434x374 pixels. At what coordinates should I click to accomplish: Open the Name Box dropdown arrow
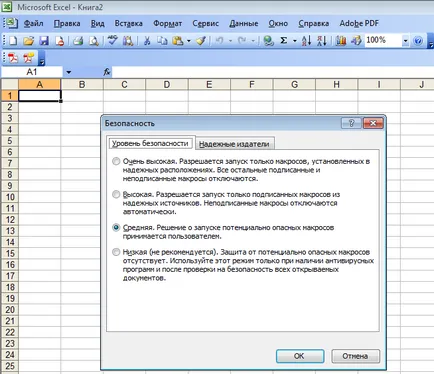[x=68, y=72]
